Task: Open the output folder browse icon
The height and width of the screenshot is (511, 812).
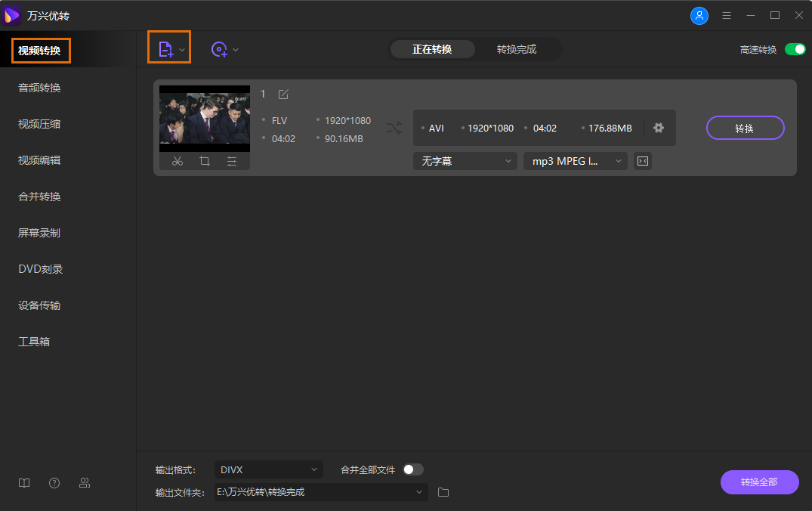Action: pyautogui.click(x=443, y=492)
